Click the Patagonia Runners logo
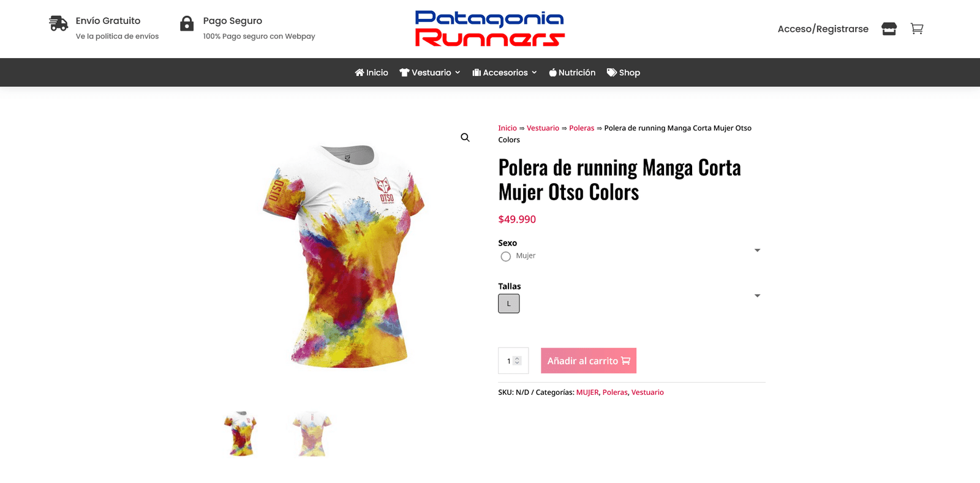980x483 pixels. [x=490, y=29]
